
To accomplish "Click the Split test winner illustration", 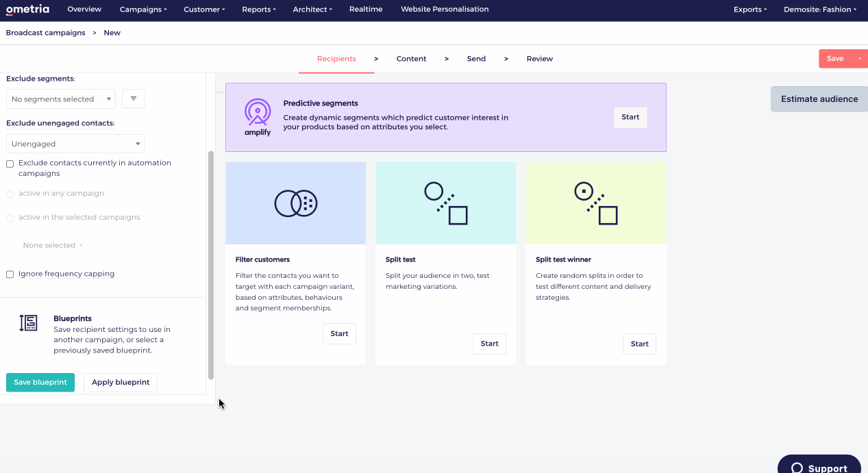I will point(596,203).
